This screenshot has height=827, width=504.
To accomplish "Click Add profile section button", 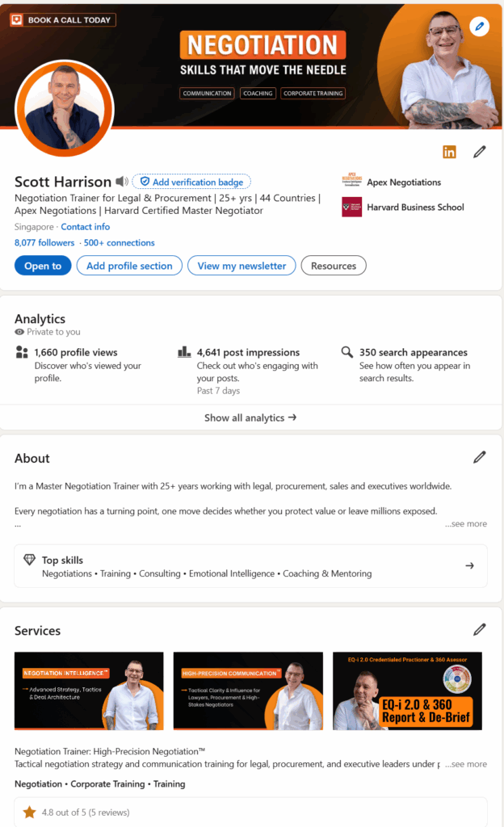I will tap(129, 266).
